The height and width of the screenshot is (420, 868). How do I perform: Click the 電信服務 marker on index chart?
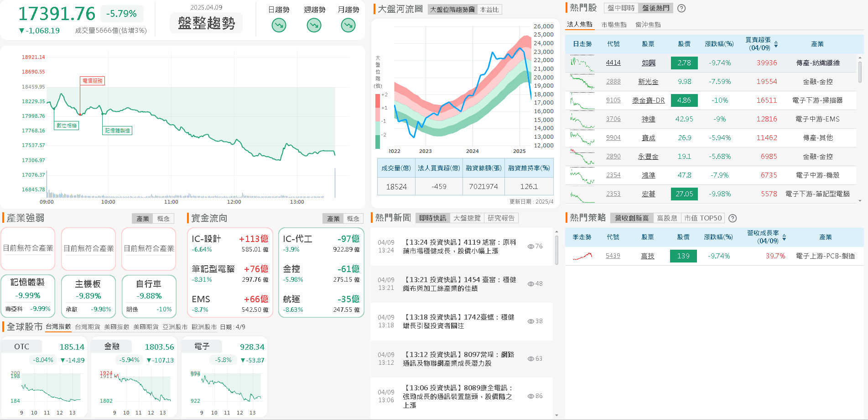pos(93,81)
